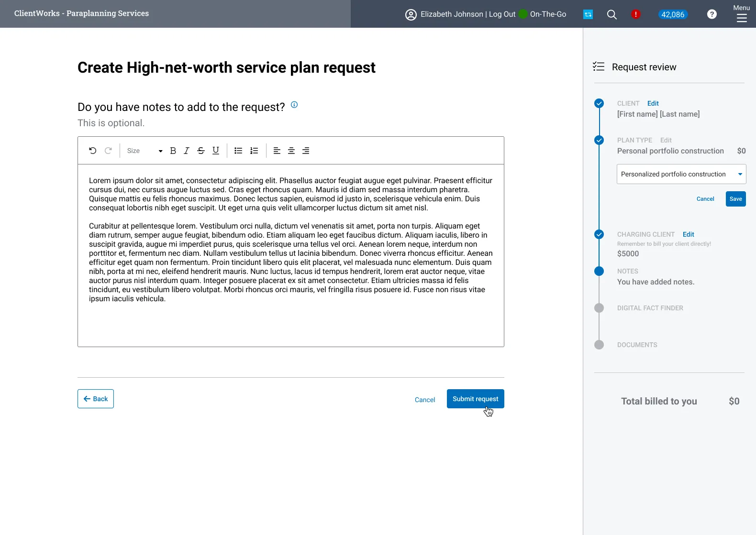
Task: Click 'This is optional.' hint text
Action: 111,123
